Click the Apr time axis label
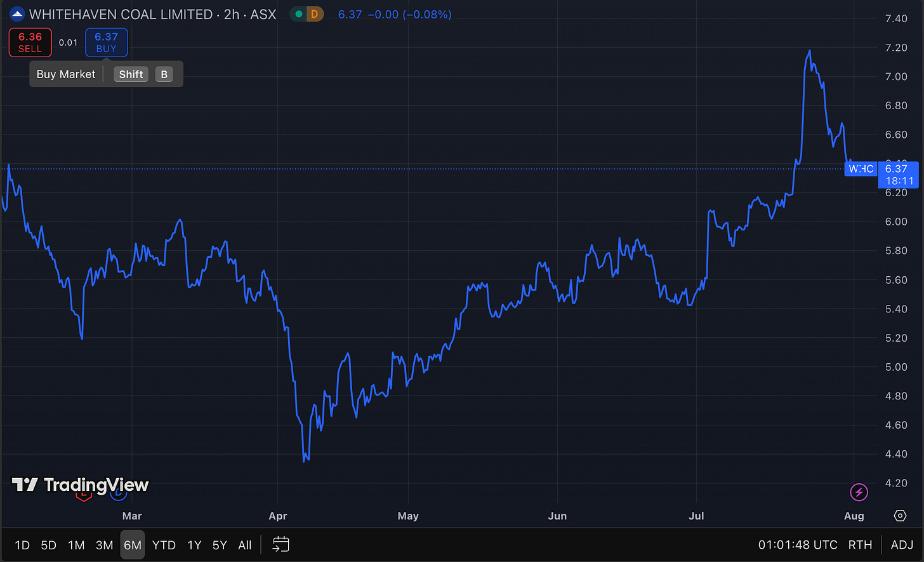 click(278, 516)
